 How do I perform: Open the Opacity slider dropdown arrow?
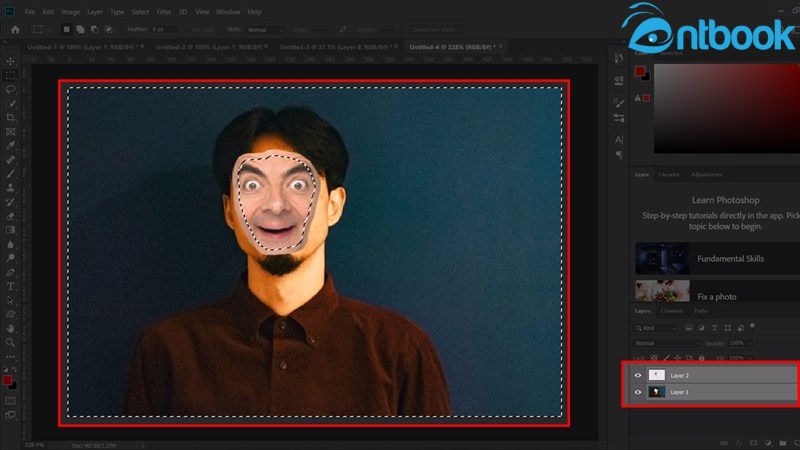(x=750, y=343)
